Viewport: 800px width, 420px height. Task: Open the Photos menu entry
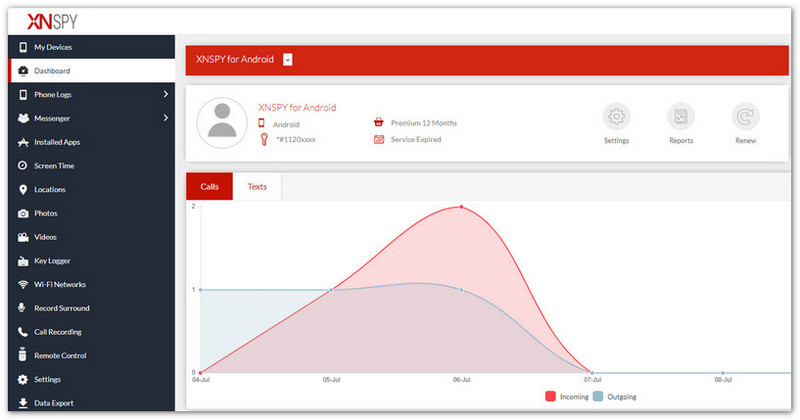[91, 213]
